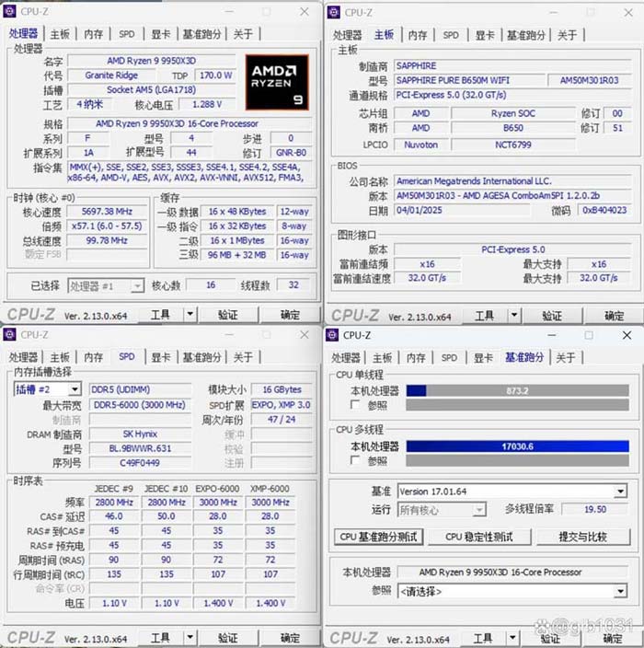Click the SK Hynix DRAM manufacturer value
The width and height of the screenshot is (644, 648).
[140, 434]
